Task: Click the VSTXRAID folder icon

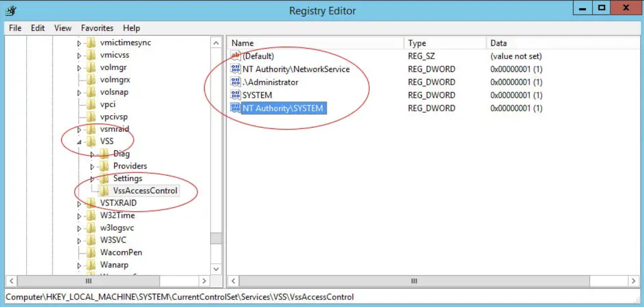Action: pos(91,203)
